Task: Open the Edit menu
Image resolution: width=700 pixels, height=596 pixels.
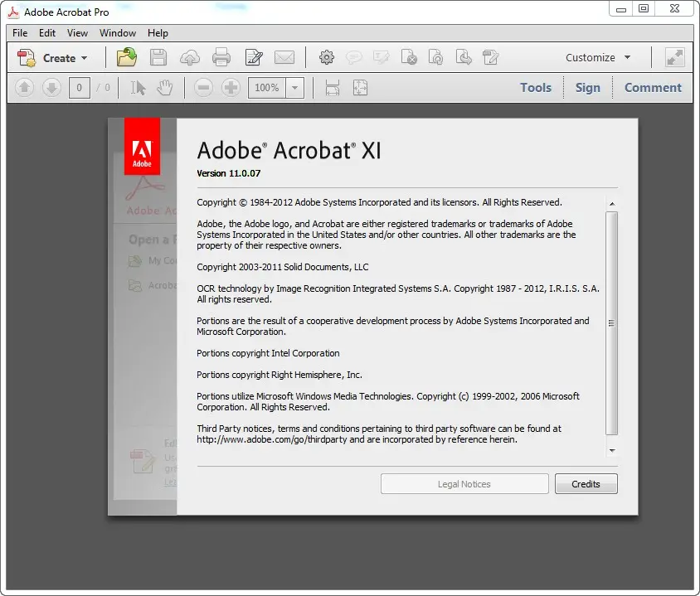Action: coord(47,33)
